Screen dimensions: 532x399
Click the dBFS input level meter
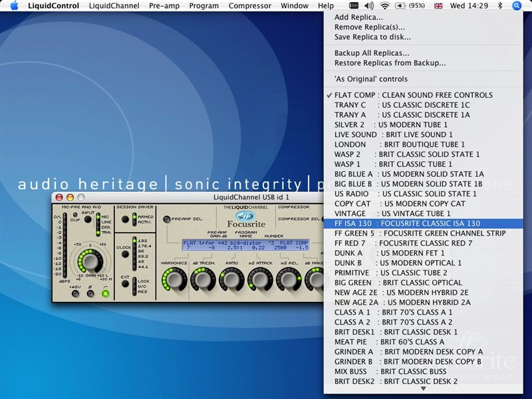65,245
